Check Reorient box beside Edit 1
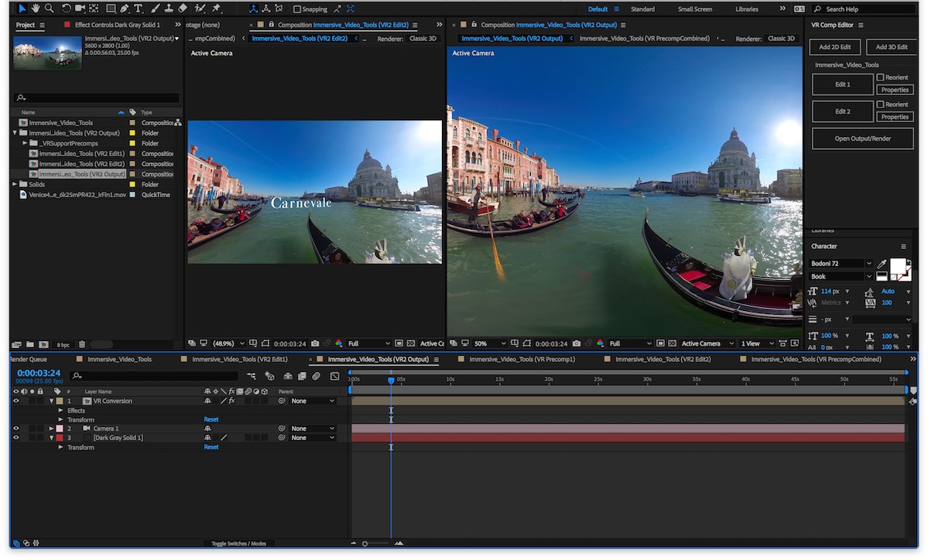This screenshot has height=560, width=928. [880, 77]
